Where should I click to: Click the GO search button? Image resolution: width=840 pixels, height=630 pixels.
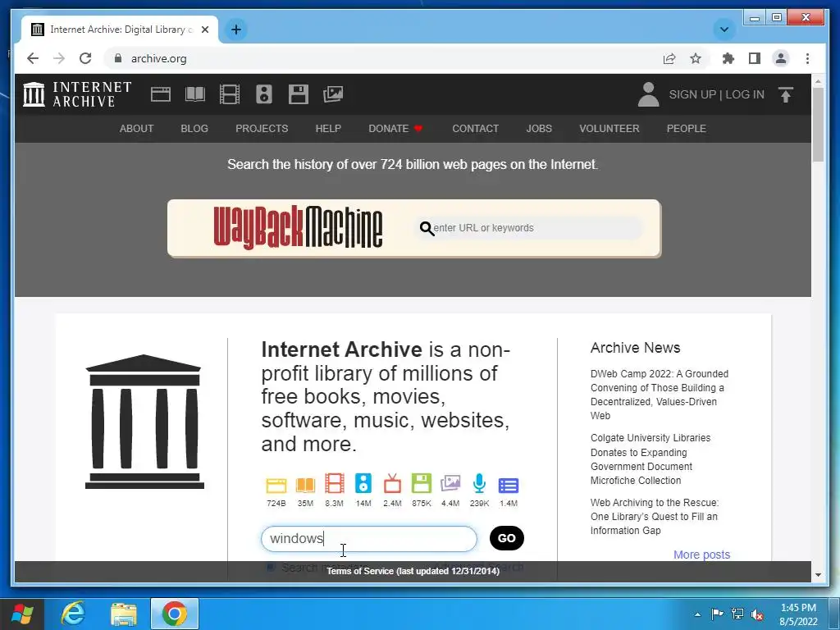click(507, 538)
